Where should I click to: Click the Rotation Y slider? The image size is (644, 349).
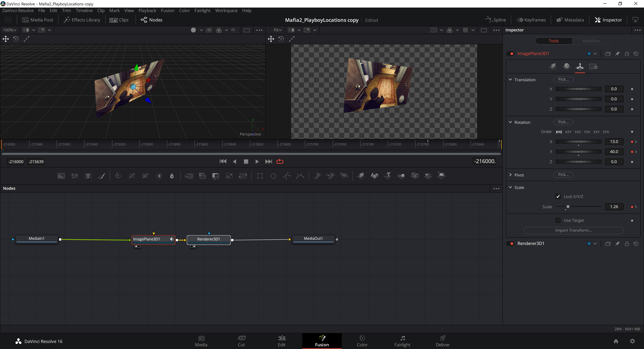click(578, 152)
